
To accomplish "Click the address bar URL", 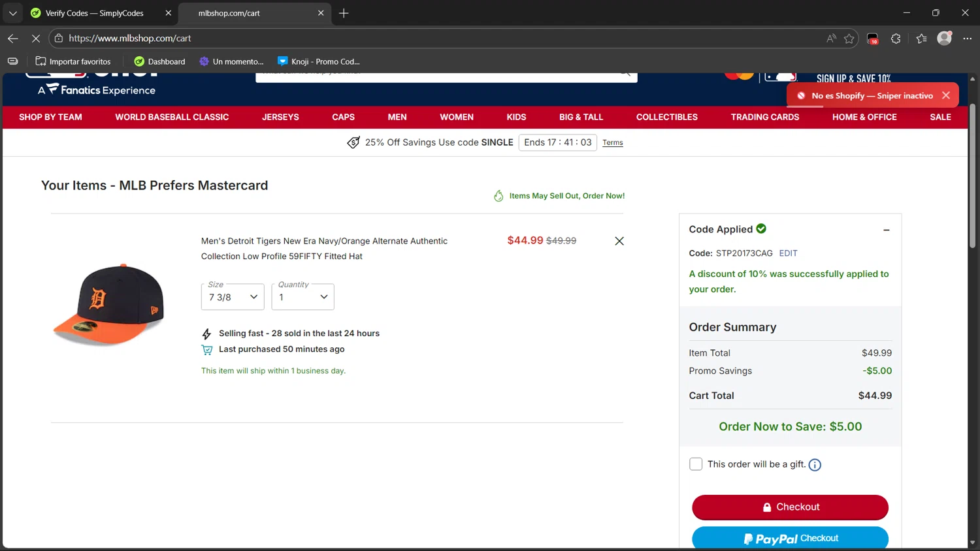I will coord(130,39).
